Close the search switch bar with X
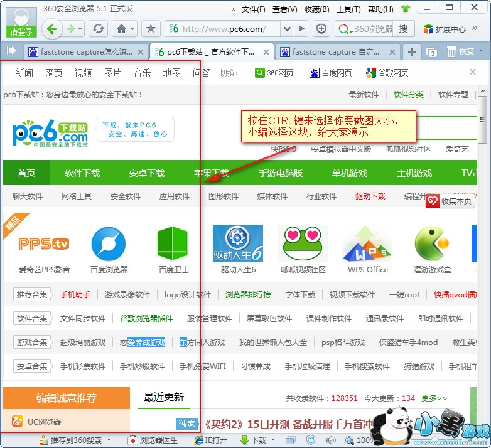 [473, 72]
